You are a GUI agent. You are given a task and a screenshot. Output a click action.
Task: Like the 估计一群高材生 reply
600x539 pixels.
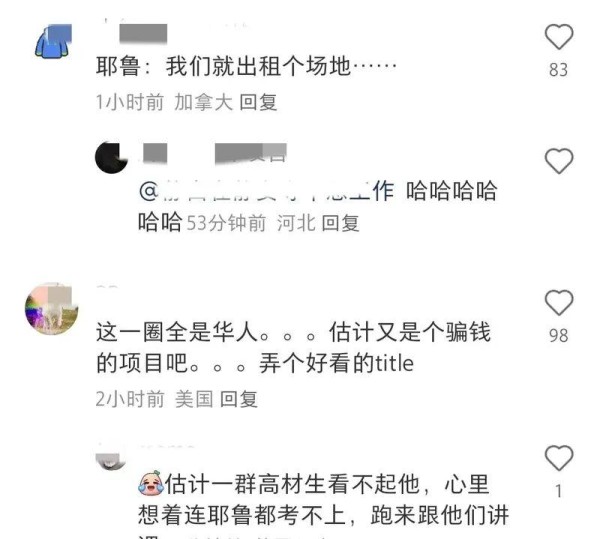(x=559, y=458)
